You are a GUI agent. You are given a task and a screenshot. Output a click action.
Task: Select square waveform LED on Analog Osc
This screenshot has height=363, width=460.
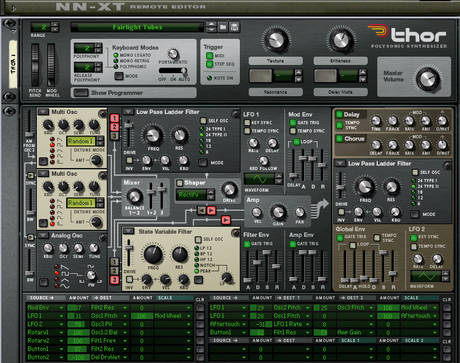click(57, 273)
